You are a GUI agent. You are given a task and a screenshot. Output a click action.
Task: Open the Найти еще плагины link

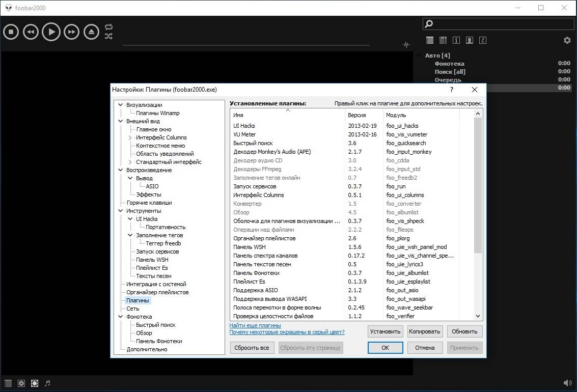click(255, 325)
